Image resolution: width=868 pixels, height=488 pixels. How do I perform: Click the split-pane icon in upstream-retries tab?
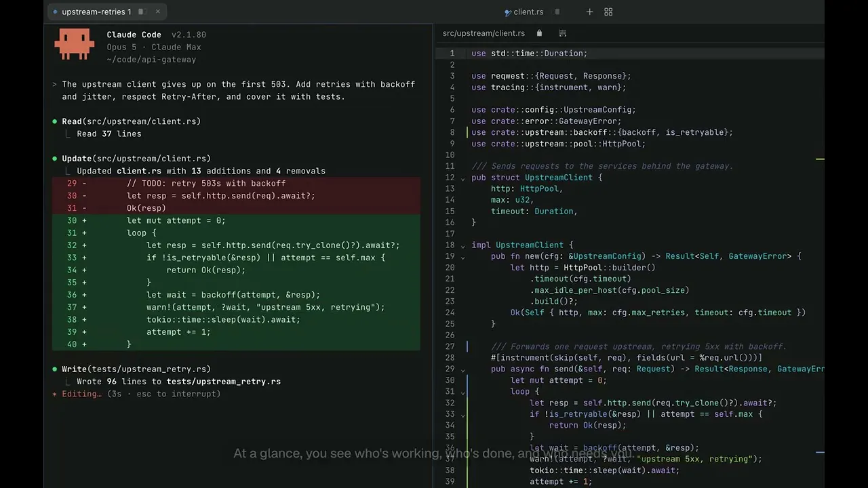click(142, 12)
